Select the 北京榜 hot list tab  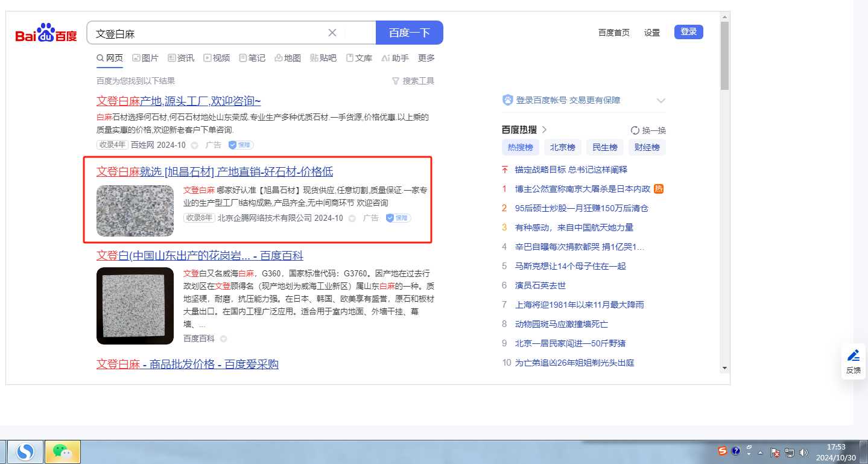click(x=562, y=147)
